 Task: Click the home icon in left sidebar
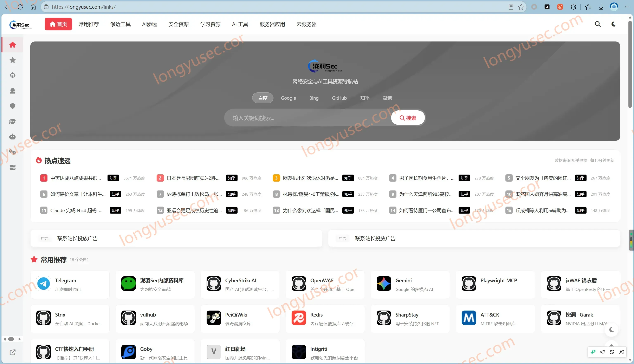(x=13, y=45)
